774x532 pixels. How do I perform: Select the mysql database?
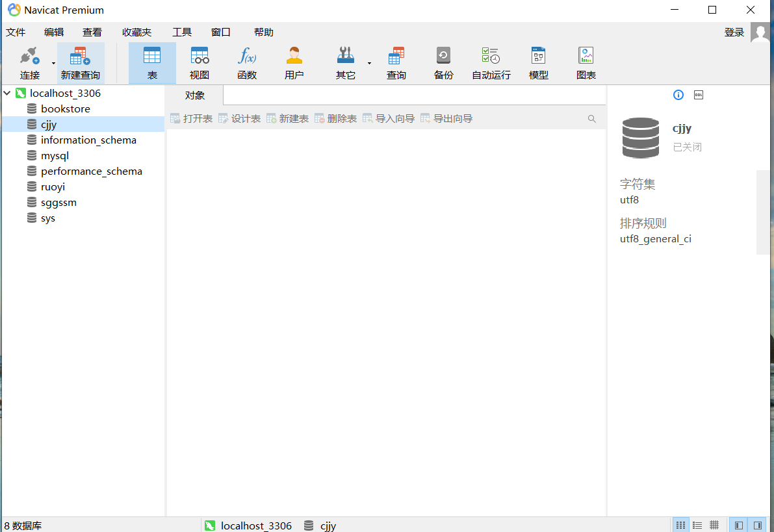[x=55, y=155]
